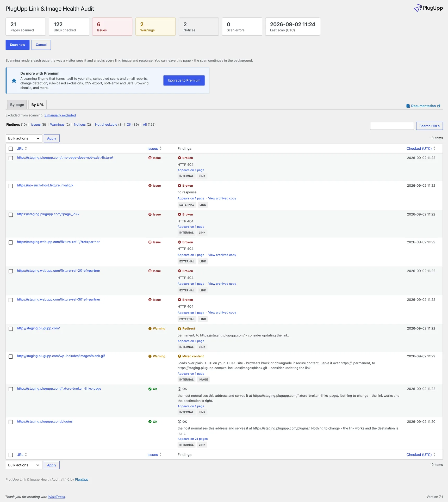Image resolution: width=448 pixels, height=502 pixels.
Task: Click Issue icon in fixture-ref-3 row
Action: pyautogui.click(x=150, y=300)
